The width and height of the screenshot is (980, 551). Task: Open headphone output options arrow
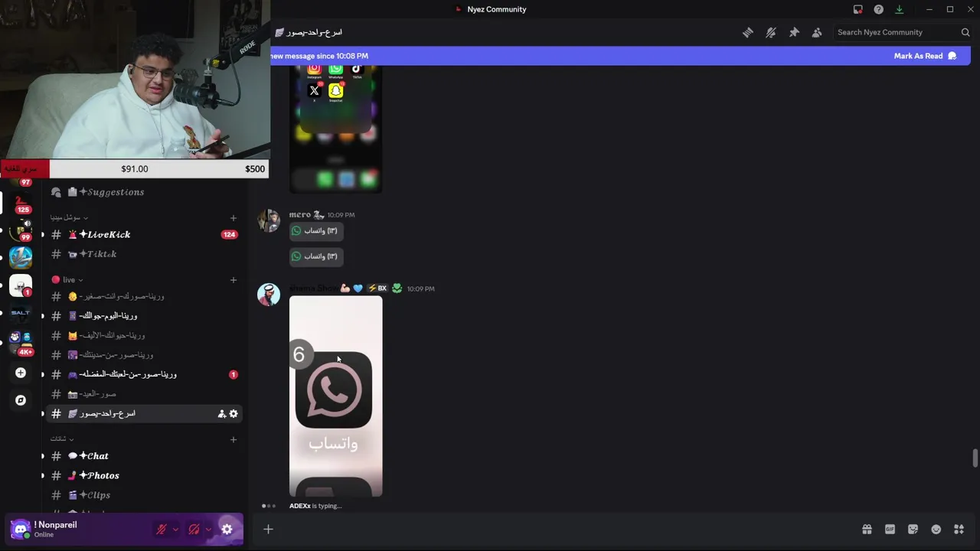(208, 529)
